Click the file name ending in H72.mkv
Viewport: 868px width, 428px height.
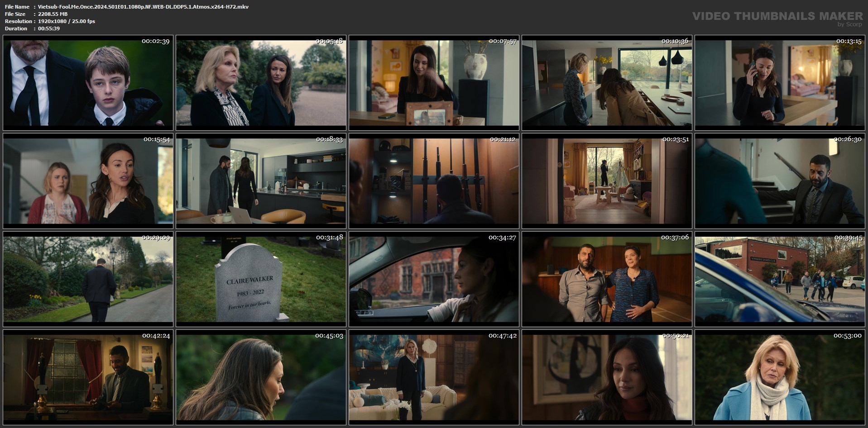click(x=143, y=7)
